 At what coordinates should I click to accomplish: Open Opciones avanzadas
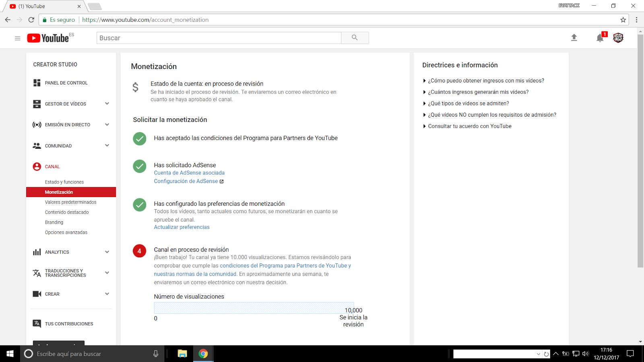66,232
